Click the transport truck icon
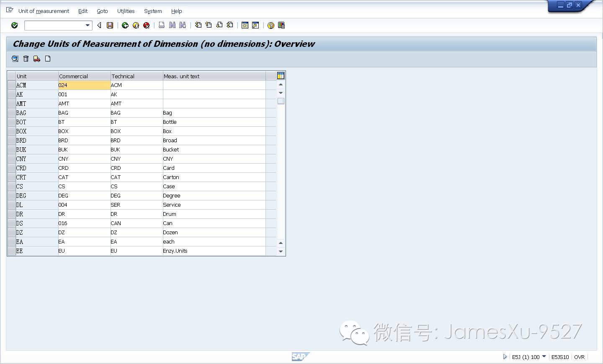 37,59
